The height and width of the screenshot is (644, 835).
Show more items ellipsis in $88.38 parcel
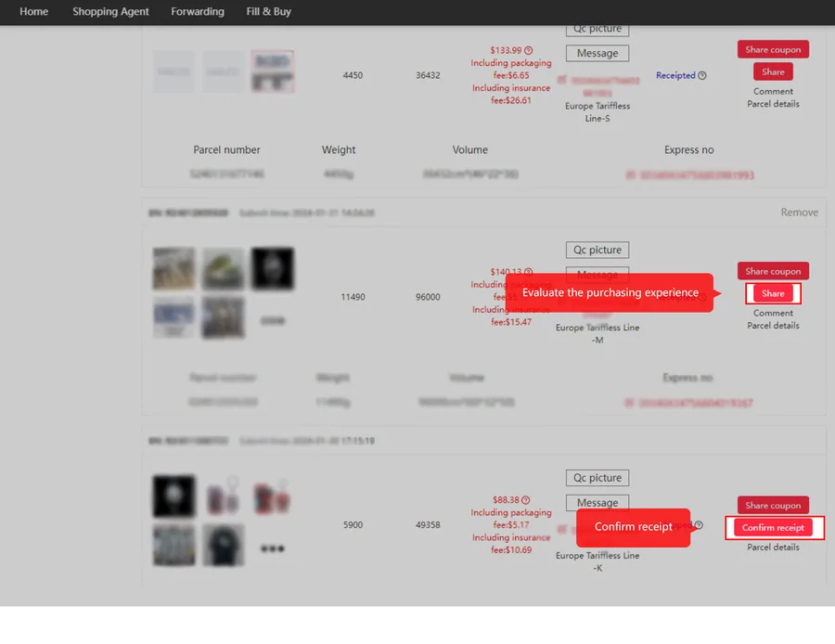click(x=273, y=548)
